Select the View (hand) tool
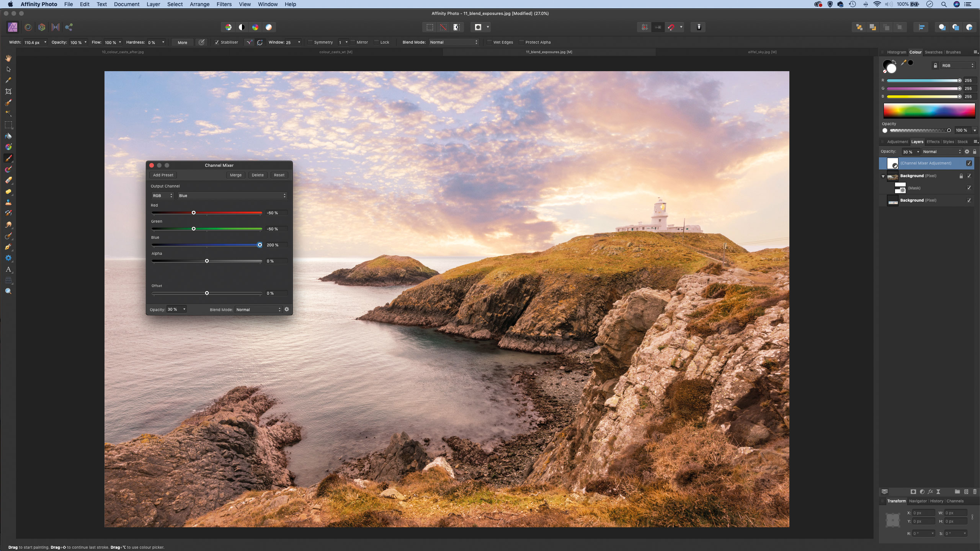980x551 pixels. (x=8, y=58)
